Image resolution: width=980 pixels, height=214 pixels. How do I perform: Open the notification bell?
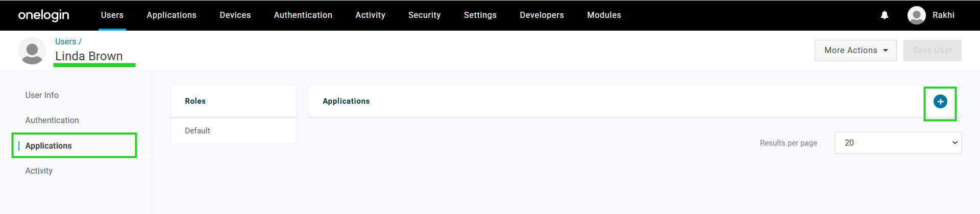click(x=885, y=15)
